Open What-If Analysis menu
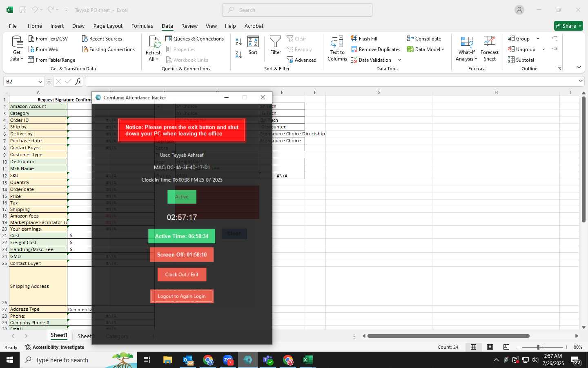The width and height of the screenshot is (588, 368). point(467,49)
